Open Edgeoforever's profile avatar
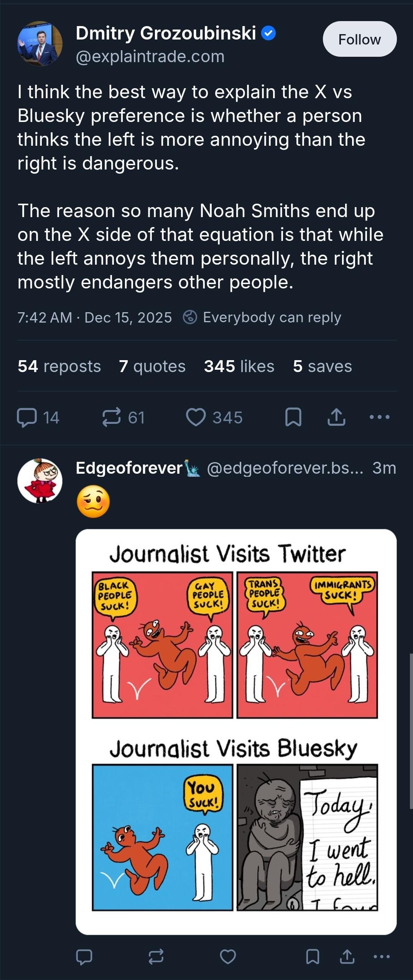The height and width of the screenshot is (980, 413). pyautogui.click(x=40, y=481)
